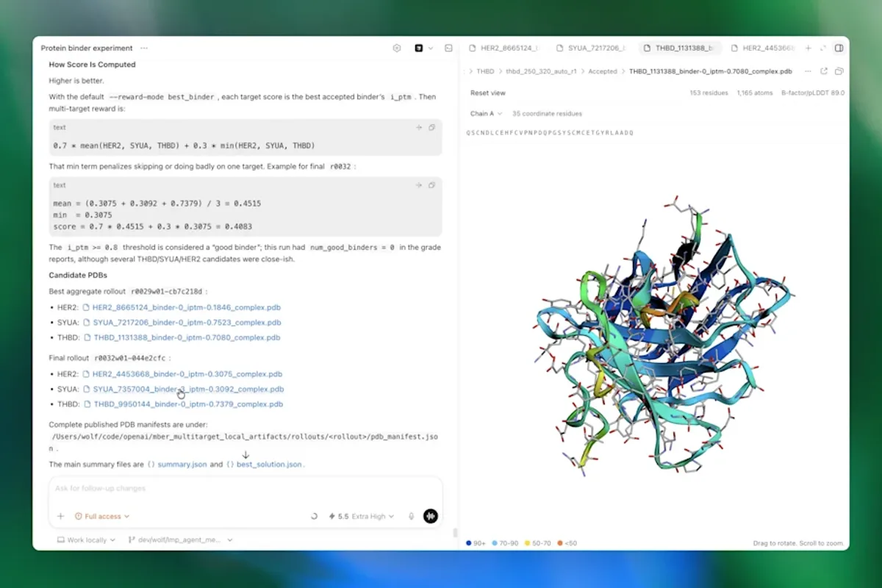Expand the chevron next to the black app icon
This screenshot has width=882, height=588.
(431, 49)
